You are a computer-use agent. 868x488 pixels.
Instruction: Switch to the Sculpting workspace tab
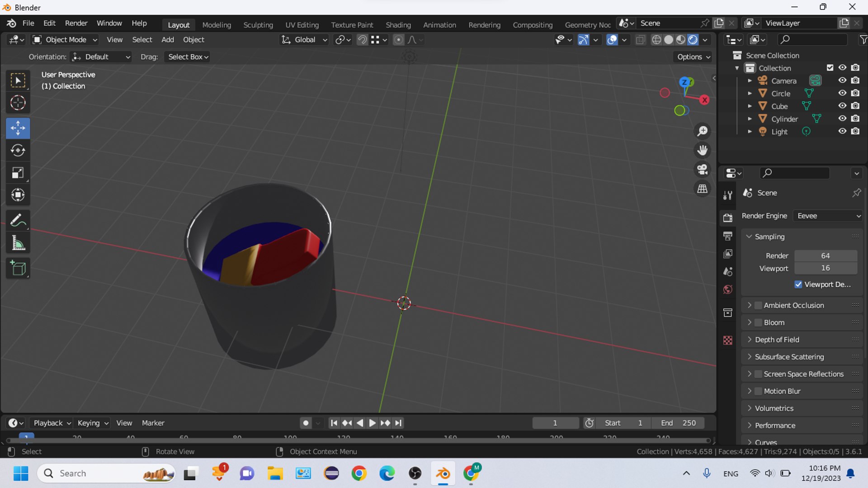[x=258, y=25]
